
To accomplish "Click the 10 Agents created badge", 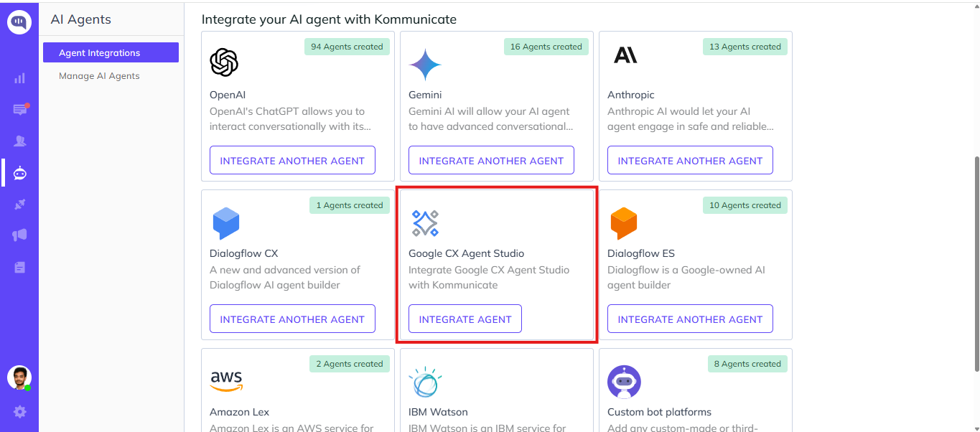I will [x=745, y=205].
